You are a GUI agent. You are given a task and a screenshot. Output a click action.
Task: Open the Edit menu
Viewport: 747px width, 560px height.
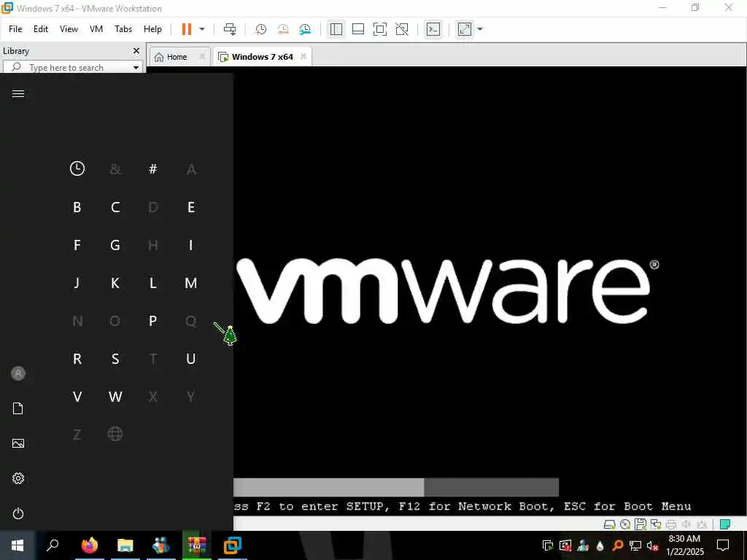(x=41, y=29)
